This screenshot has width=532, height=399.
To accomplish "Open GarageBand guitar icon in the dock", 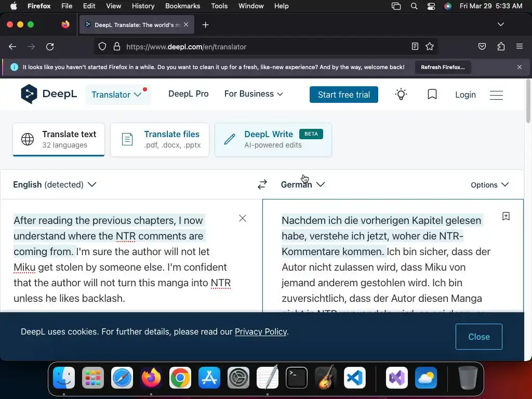I will pos(326,378).
